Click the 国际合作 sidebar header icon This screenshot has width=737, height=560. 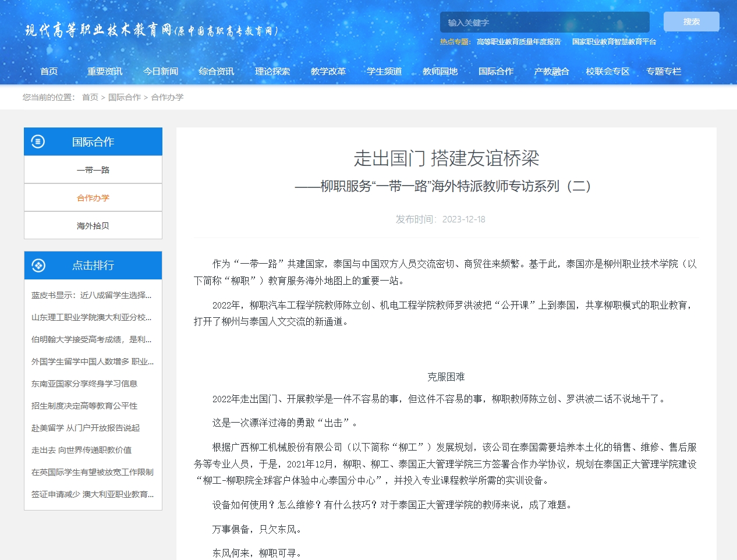(38, 141)
